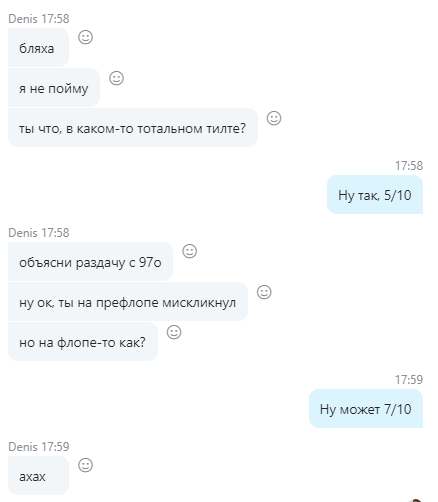Click the "ты что, в каком-то тотальном тилте?" bubble
The image size is (438, 502).
133,128
